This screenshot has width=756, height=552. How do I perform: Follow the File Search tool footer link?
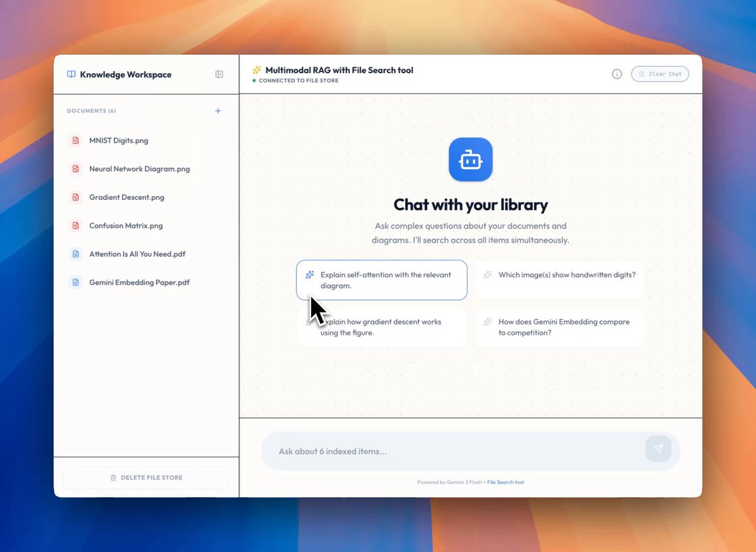point(505,483)
